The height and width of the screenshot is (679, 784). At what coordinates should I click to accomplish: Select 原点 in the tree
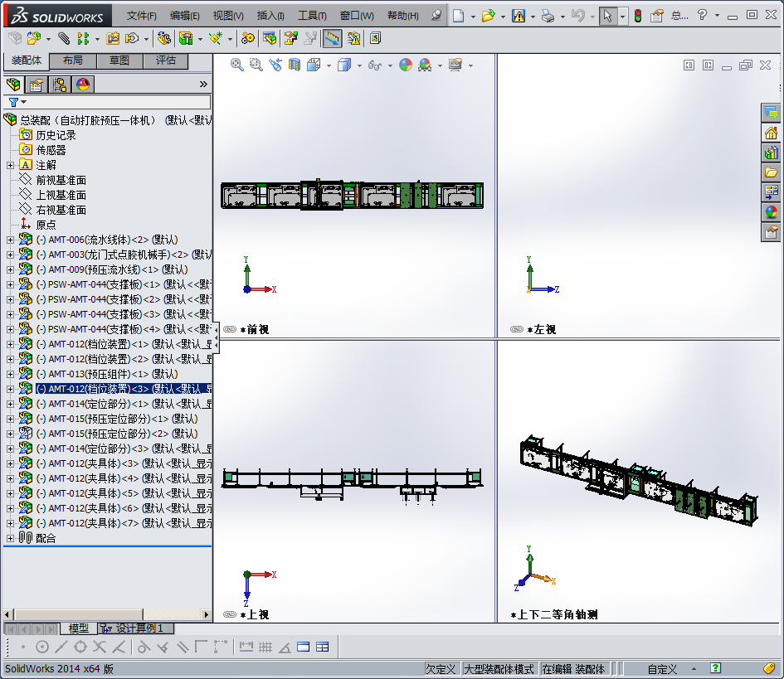tap(46, 225)
